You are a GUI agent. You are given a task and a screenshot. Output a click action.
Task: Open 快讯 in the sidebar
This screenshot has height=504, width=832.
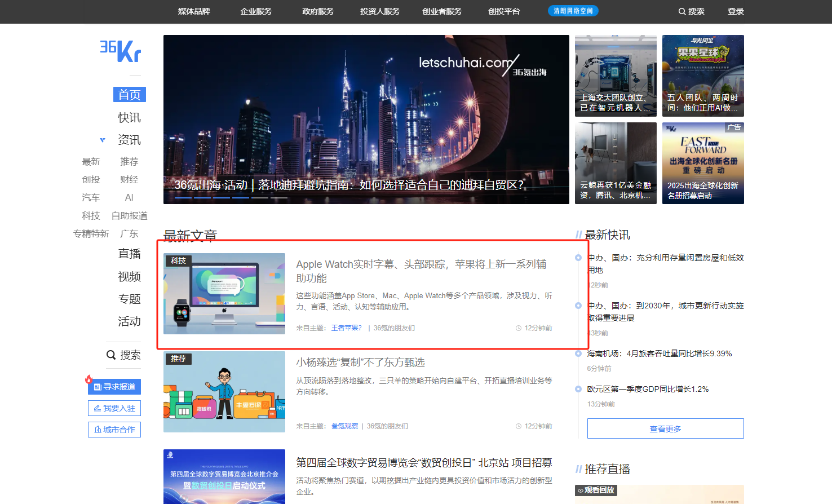[x=130, y=117]
